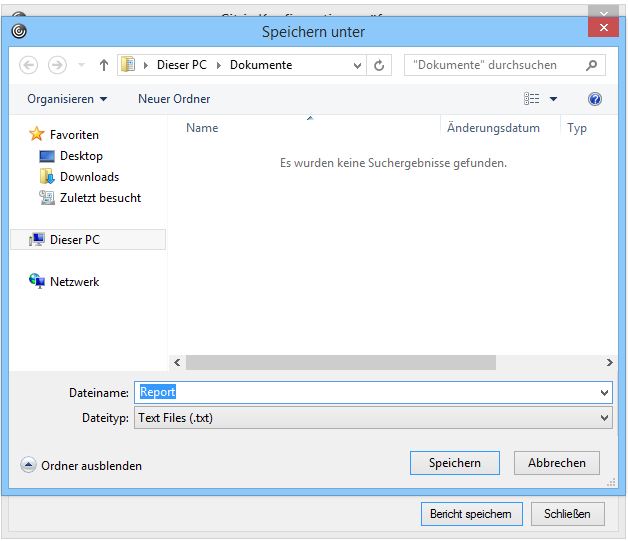Open the Organisieren menu
The width and height of the screenshot is (628, 541).
point(67,99)
